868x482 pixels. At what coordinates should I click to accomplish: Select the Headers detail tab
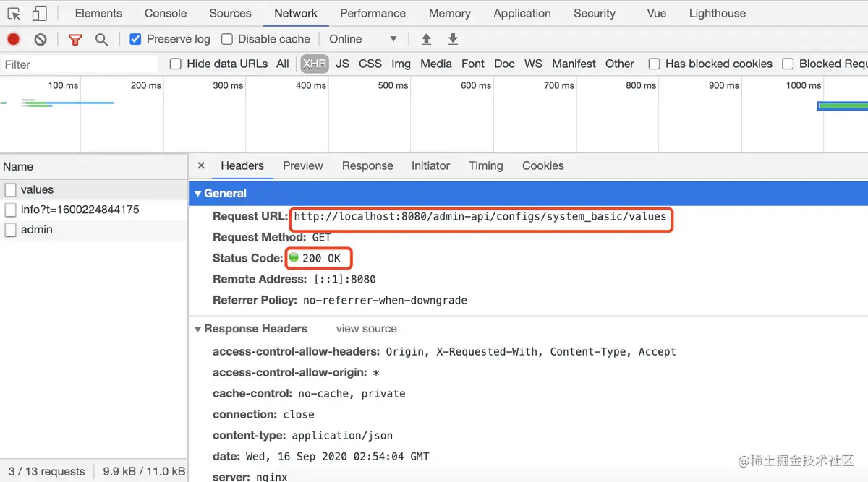[x=242, y=165]
